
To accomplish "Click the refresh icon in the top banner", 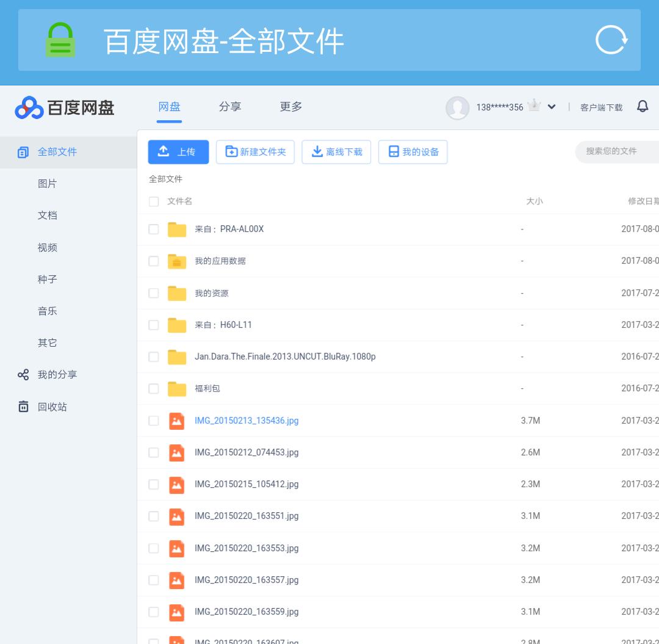I will (610, 40).
